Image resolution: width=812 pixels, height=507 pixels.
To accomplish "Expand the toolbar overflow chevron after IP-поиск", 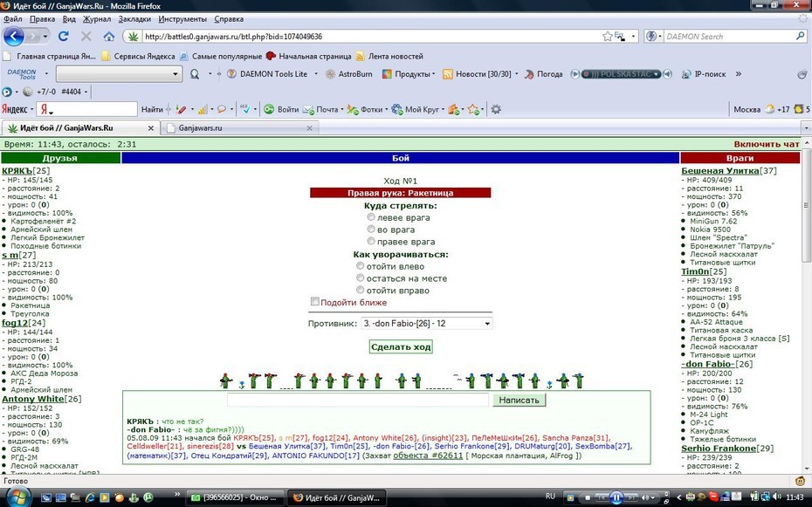I will coord(739,74).
